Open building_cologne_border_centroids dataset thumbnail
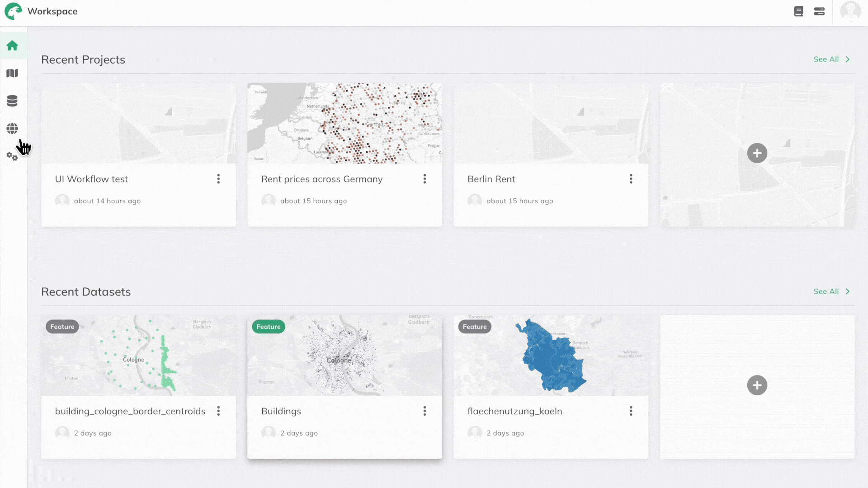The height and width of the screenshot is (488, 868). (x=138, y=355)
